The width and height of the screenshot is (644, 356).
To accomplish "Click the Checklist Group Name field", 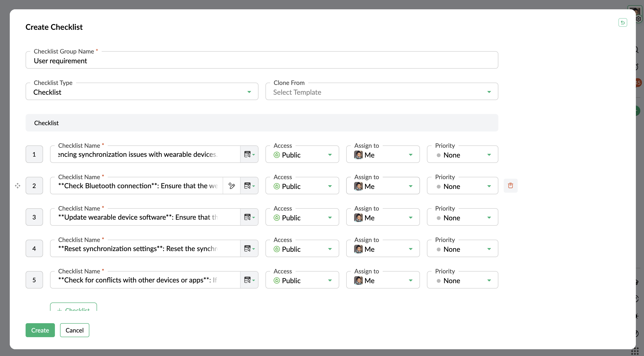I will tap(262, 61).
